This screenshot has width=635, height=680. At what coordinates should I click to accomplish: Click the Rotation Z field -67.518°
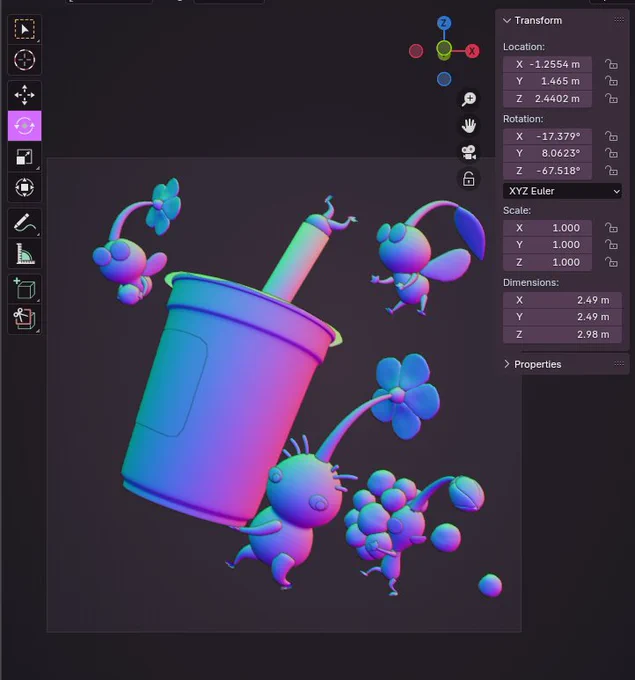click(x=547, y=171)
